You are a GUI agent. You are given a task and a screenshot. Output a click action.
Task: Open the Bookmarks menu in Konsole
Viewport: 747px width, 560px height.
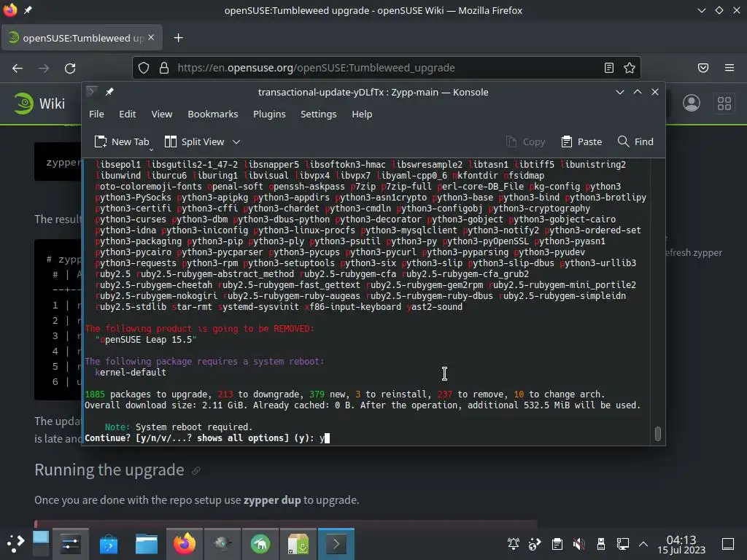tap(212, 114)
